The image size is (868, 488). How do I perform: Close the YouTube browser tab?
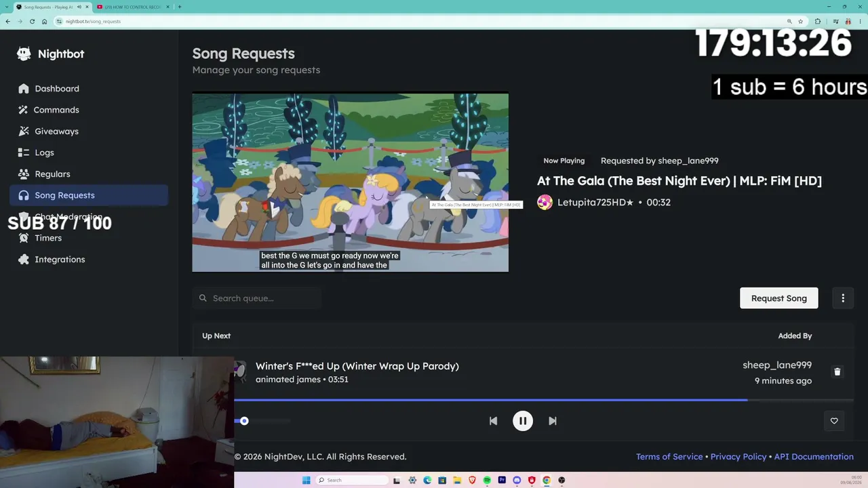(167, 7)
